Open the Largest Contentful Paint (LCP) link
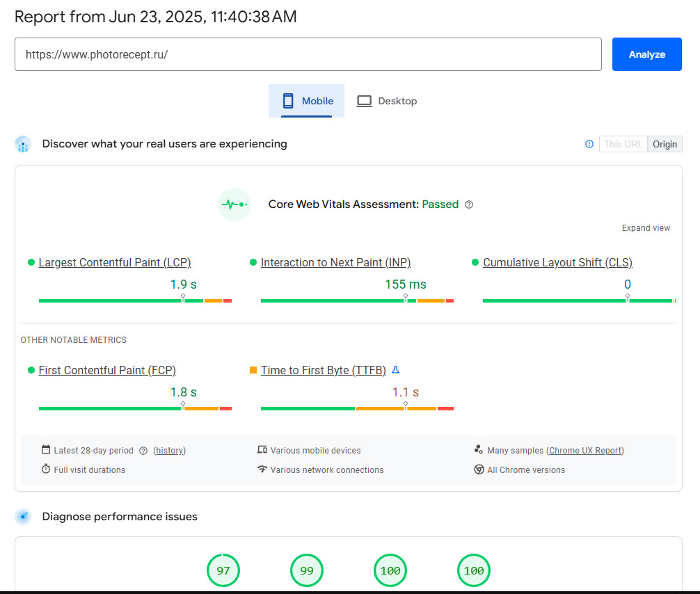 (x=115, y=262)
